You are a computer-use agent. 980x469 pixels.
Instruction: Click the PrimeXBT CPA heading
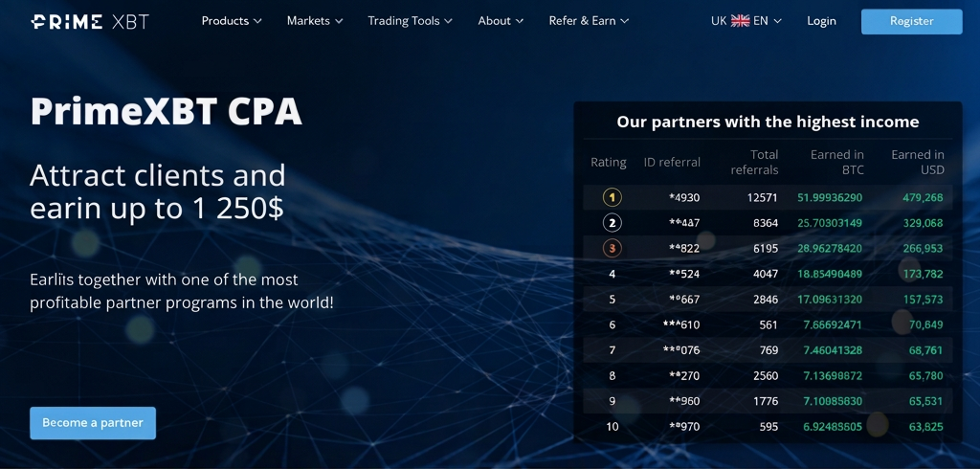(167, 112)
